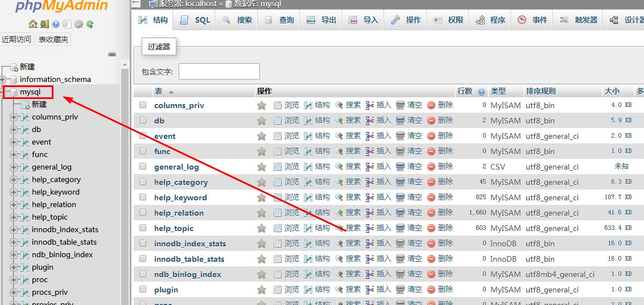Collapse sidebar with top-left arrow button
Viewport: 644px width, 305px height.
click(136, 4)
